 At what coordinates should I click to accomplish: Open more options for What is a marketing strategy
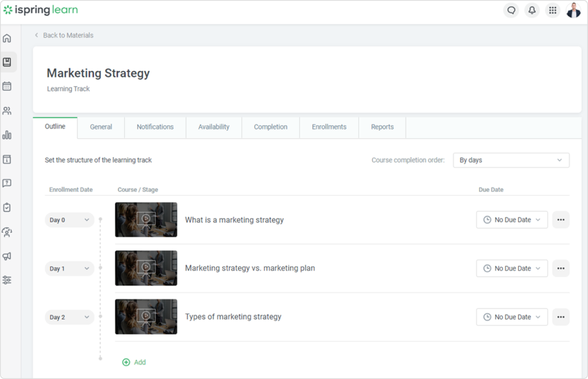point(561,220)
